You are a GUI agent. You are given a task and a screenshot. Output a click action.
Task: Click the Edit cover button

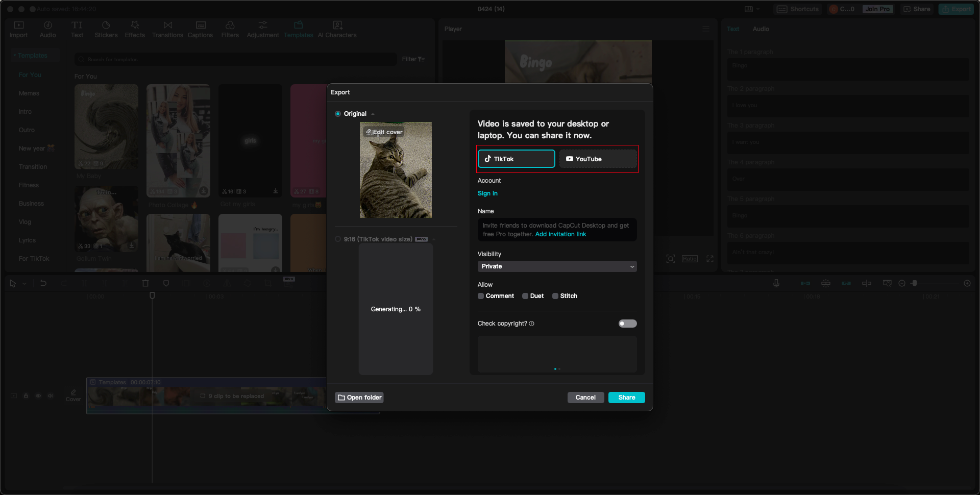click(384, 132)
